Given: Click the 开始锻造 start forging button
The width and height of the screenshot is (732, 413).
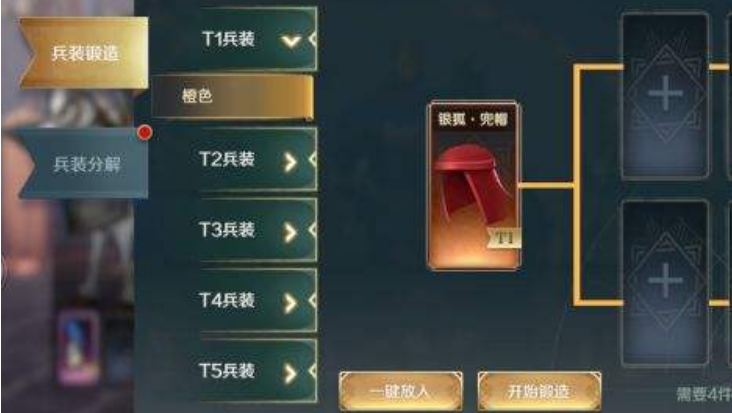Looking at the screenshot, I should (539, 391).
